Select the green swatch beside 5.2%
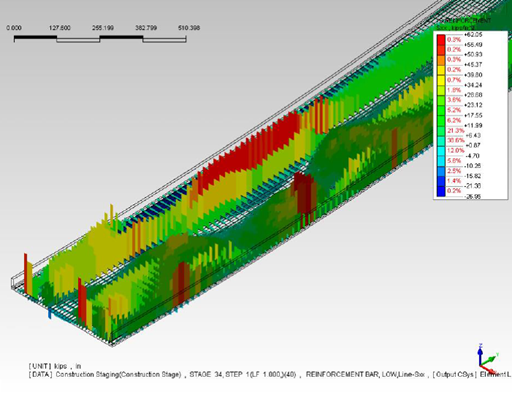 pos(441,110)
